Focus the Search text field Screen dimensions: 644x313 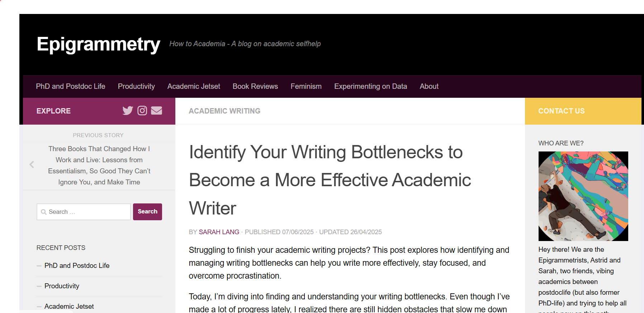click(x=84, y=212)
